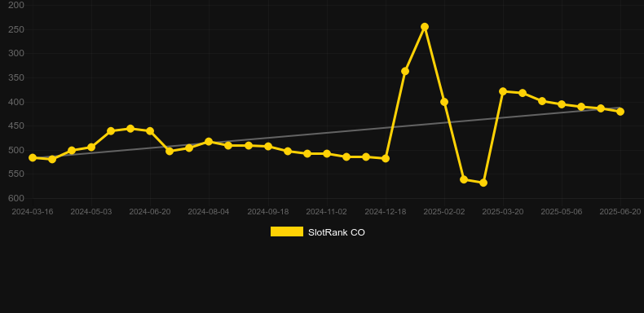Image resolution: width=644 pixels, height=313 pixels.
Task: Select the data point above 2024-05-03
Action: point(91,147)
